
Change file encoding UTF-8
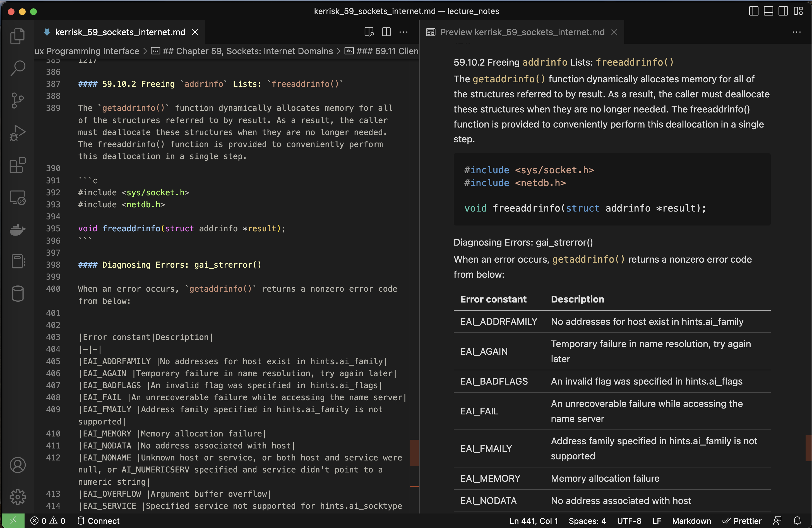coord(629,521)
